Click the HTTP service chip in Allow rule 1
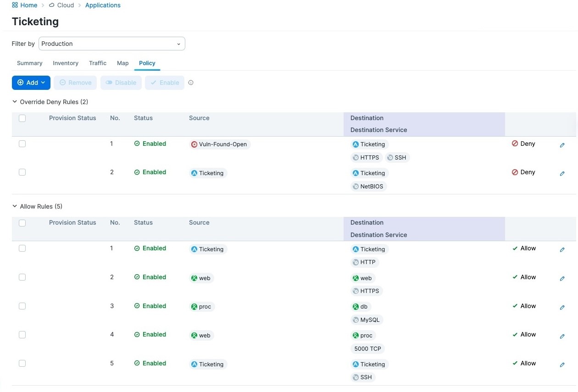The height and width of the screenshot is (392, 578). [365, 263]
